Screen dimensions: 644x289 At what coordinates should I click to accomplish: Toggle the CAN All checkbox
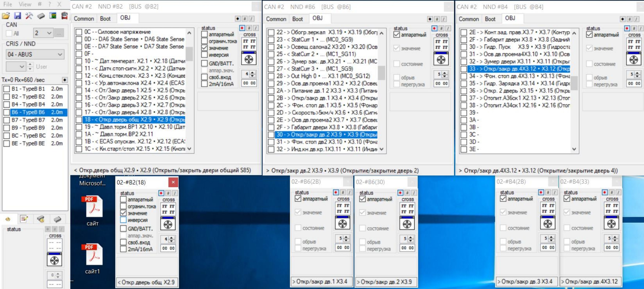[9, 33]
